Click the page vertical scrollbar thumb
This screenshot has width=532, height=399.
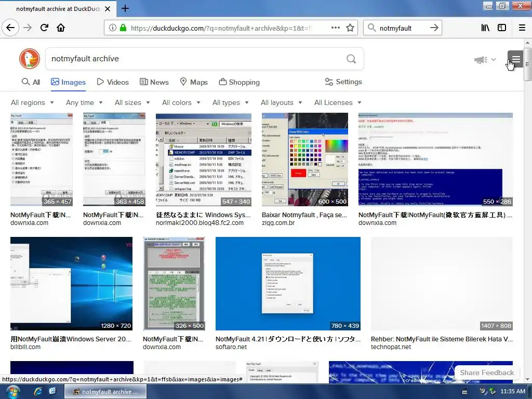(527, 64)
